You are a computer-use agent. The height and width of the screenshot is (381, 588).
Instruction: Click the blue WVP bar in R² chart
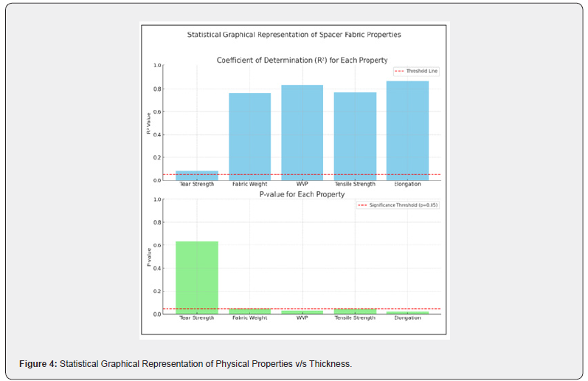302,132
